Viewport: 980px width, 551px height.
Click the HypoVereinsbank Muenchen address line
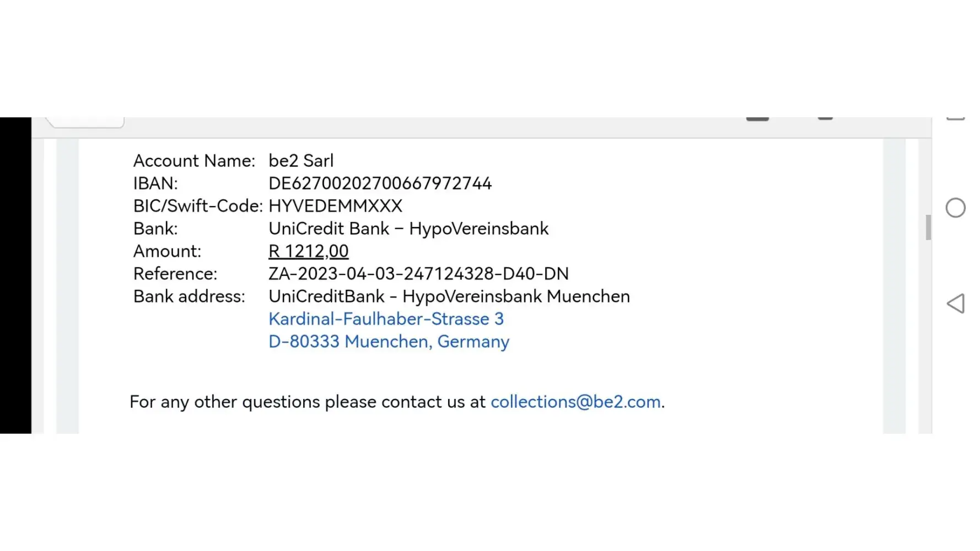[449, 296]
